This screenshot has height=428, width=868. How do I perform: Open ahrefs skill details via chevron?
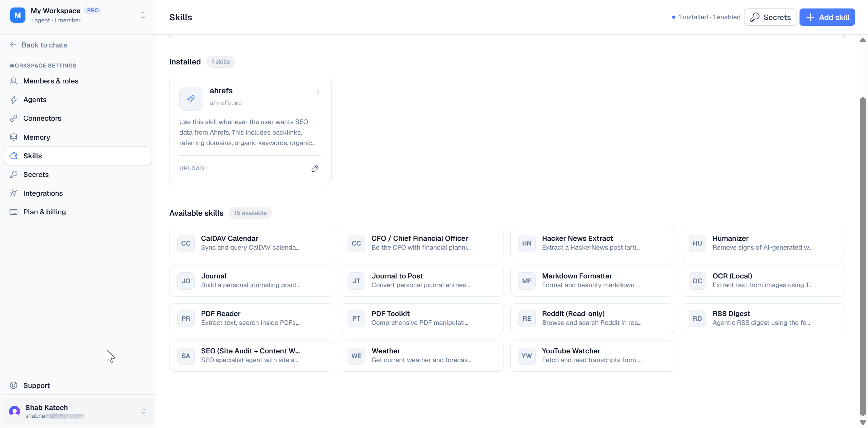pyautogui.click(x=318, y=92)
